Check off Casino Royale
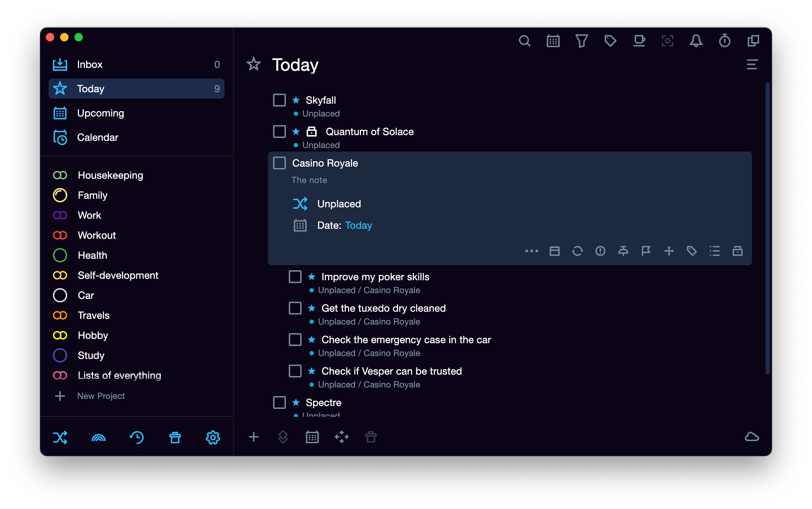Viewport: 812px width, 509px height. [279, 163]
